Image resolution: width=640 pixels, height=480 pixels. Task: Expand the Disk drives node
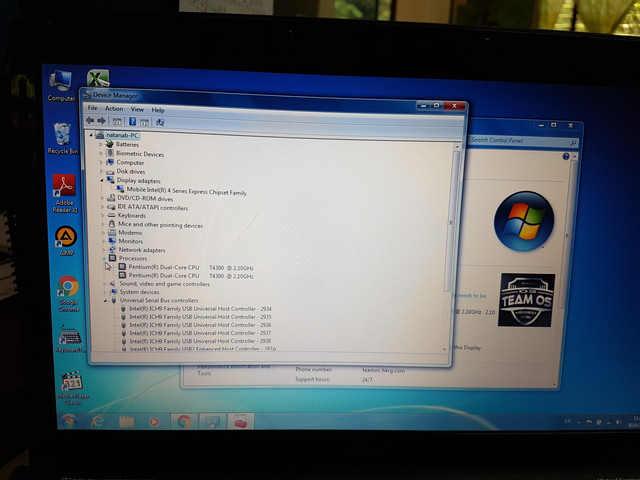[x=102, y=171]
